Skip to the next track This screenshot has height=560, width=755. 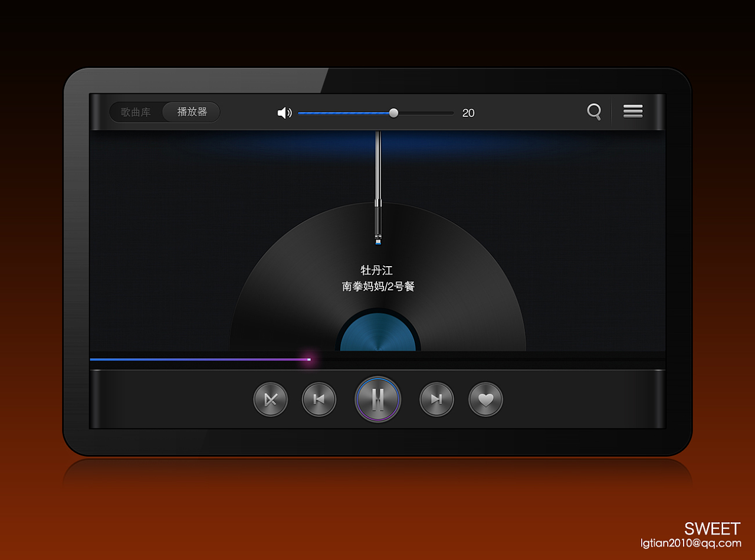pyautogui.click(x=436, y=399)
